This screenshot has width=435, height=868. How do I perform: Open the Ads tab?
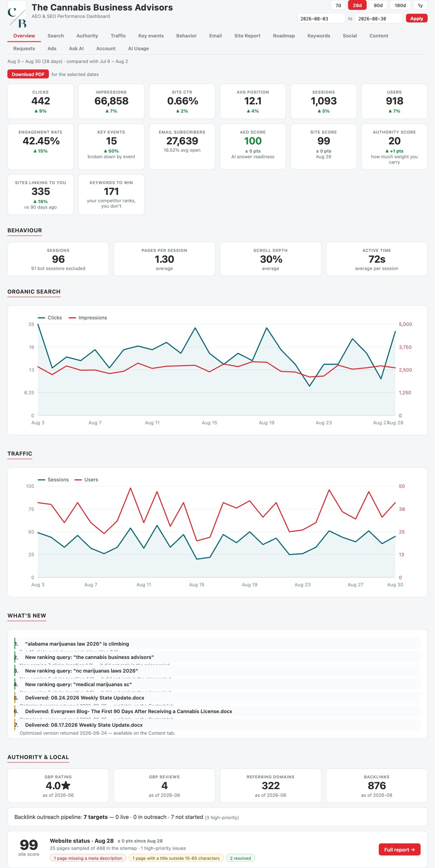click(x=52, y=49)
